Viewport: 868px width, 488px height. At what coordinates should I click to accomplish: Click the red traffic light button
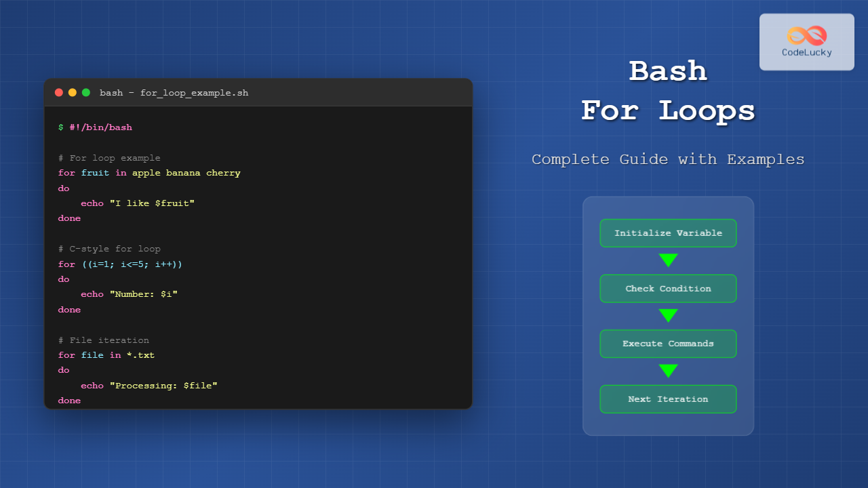(58, 92)
